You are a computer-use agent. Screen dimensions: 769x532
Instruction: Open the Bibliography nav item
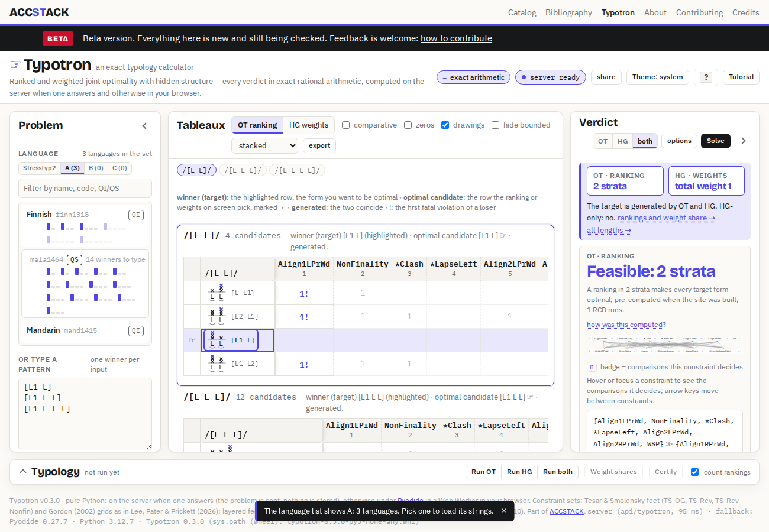pyautogui.click(x=568, y=12)
